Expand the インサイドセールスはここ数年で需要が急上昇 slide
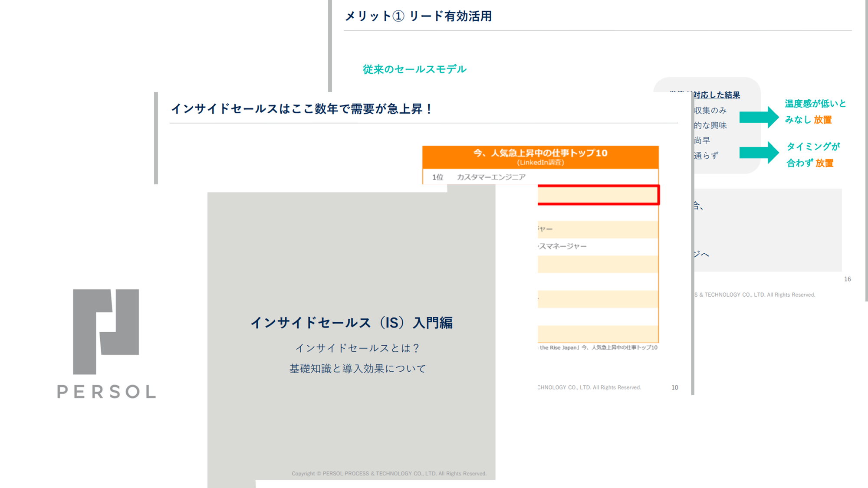Screen dimensions: 868x488 (x=303, y=108)
